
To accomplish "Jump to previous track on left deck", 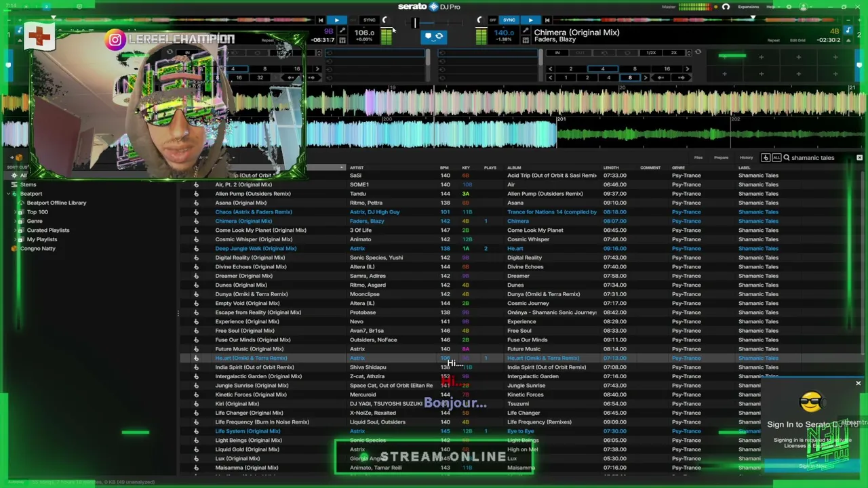I will (x=321, y=20).
